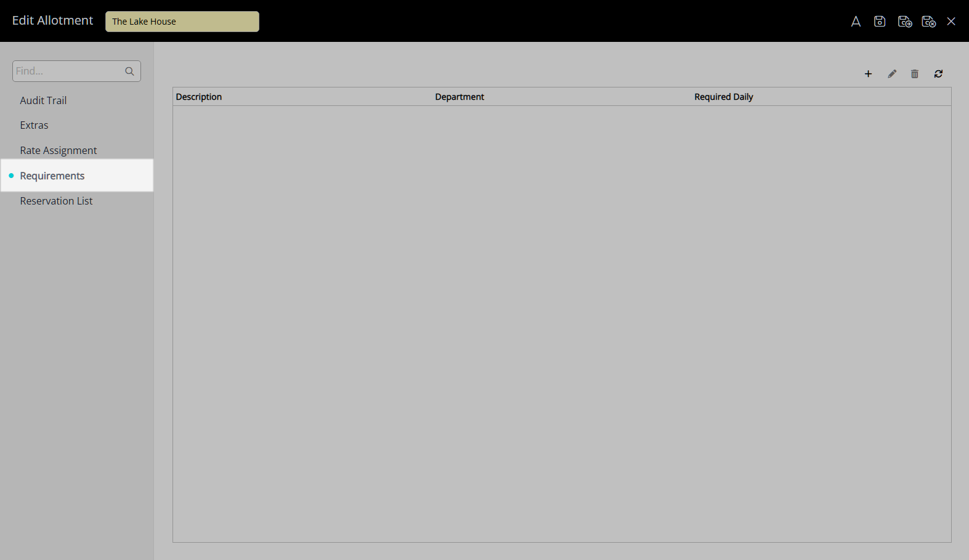Sort by the Department column header
This screenshot has width=969, height=560.
[x=460, y=97]
